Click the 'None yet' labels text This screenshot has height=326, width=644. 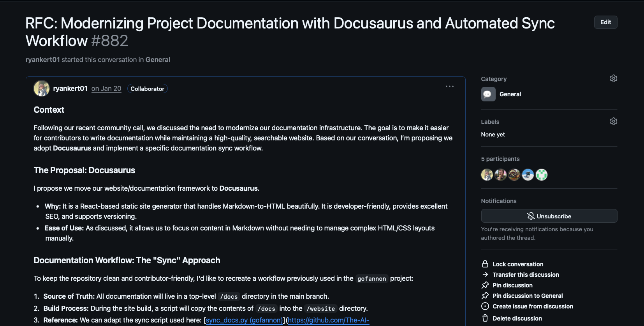pyautogui.click(x=493, y=134)
